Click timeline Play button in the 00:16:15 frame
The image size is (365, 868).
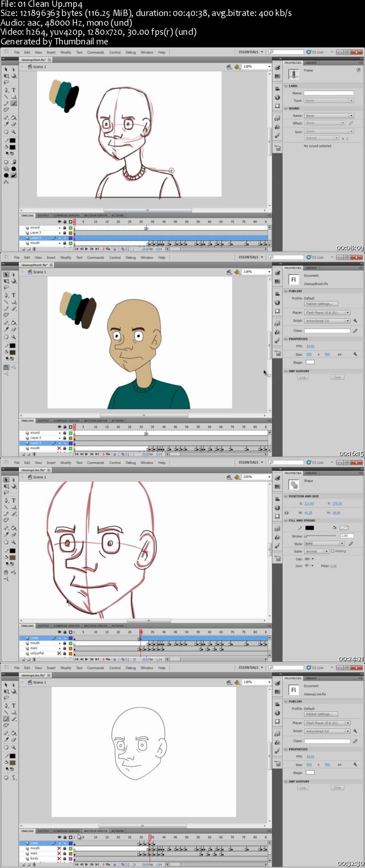[87, 454]
